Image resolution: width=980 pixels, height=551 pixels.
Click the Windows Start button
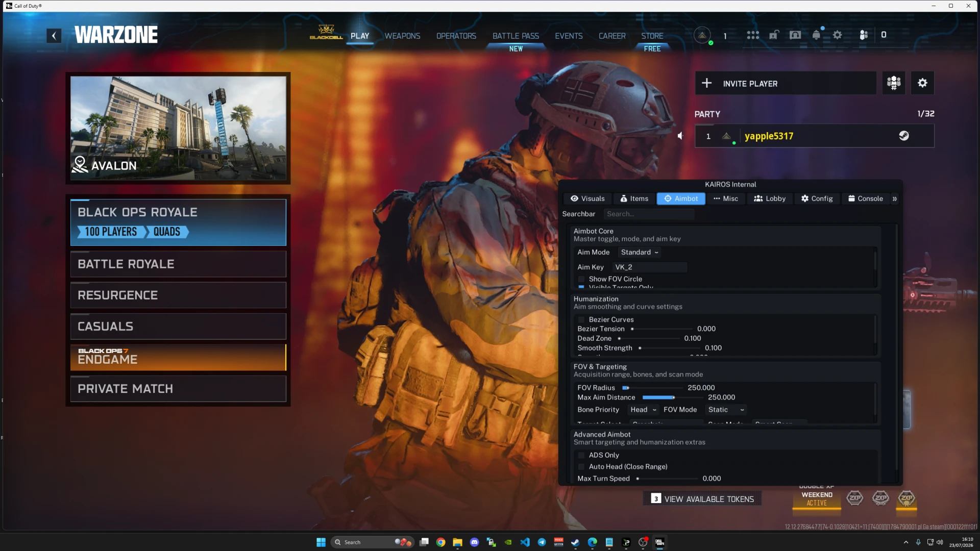tap(321, 542)
